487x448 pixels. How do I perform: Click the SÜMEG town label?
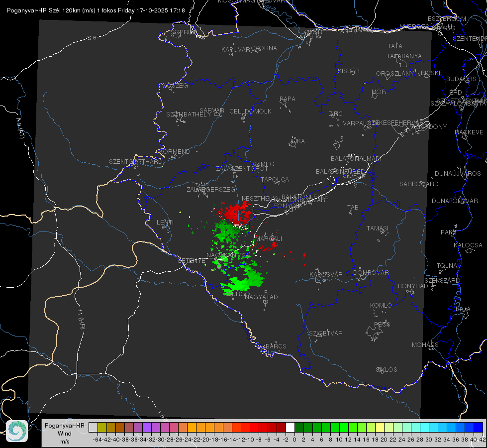(263, 164)
